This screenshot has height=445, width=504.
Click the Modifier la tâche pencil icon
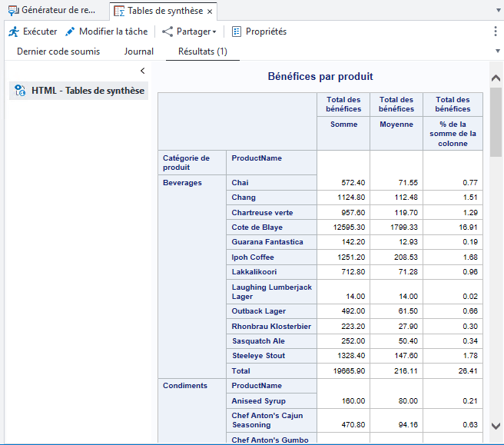tap(70, 32)
